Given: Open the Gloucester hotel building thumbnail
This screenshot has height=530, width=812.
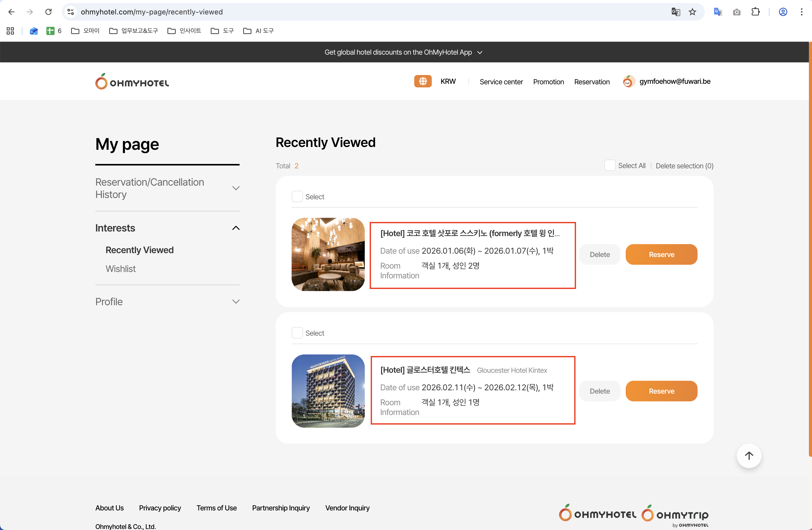Looking at the screenshot, I should (328, 391).
